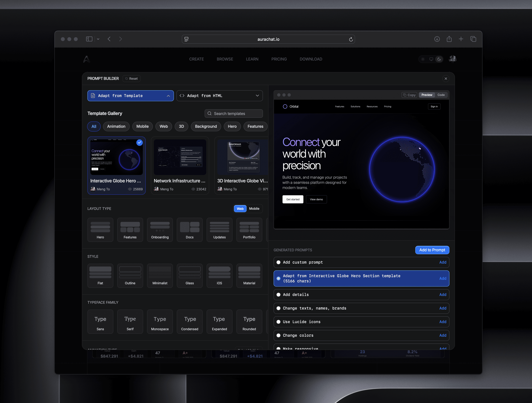Open the CREATE nav item
This screenshot has width=532, height=403.
(x=197, y=59)
